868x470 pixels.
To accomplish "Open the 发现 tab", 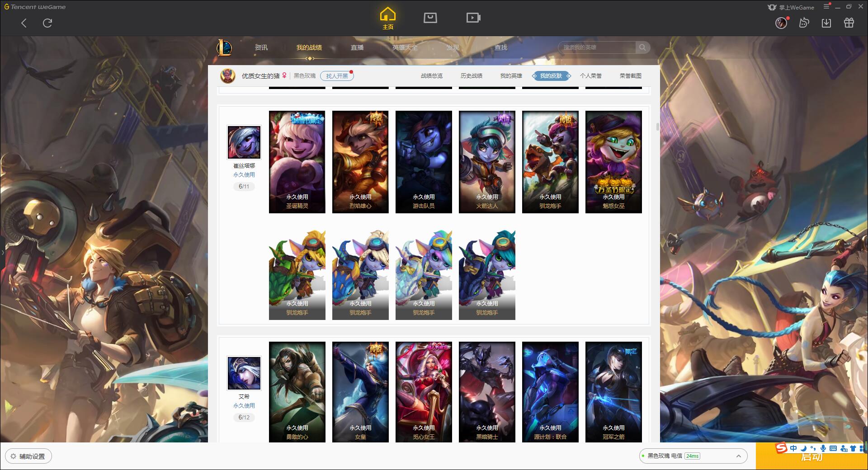I will pos(453,47).
